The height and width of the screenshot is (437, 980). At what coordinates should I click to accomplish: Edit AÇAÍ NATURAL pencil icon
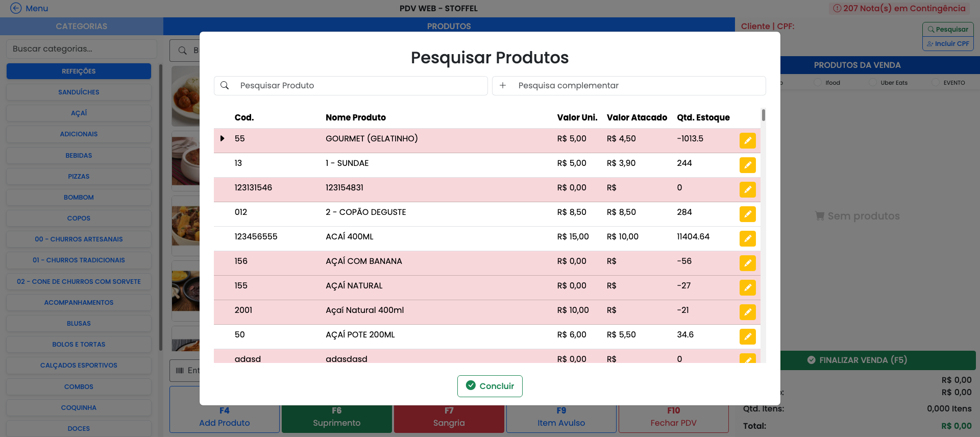tap(747, 287)
